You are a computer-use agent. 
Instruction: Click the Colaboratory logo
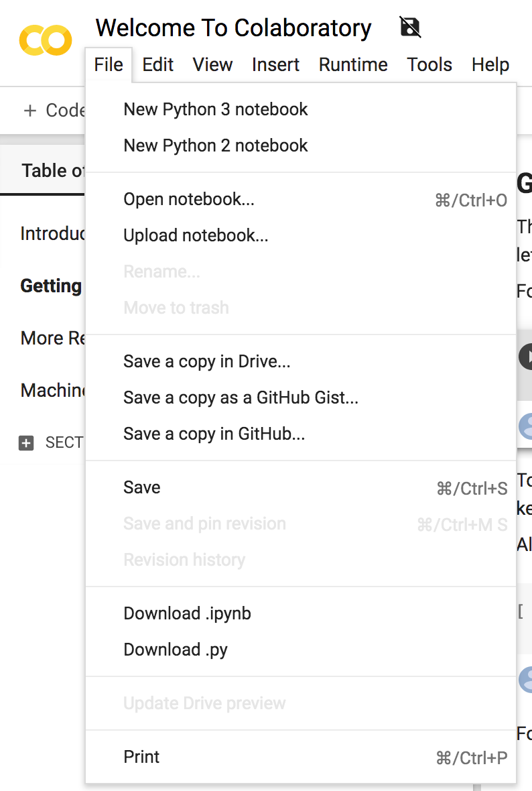tap(45, 40)
